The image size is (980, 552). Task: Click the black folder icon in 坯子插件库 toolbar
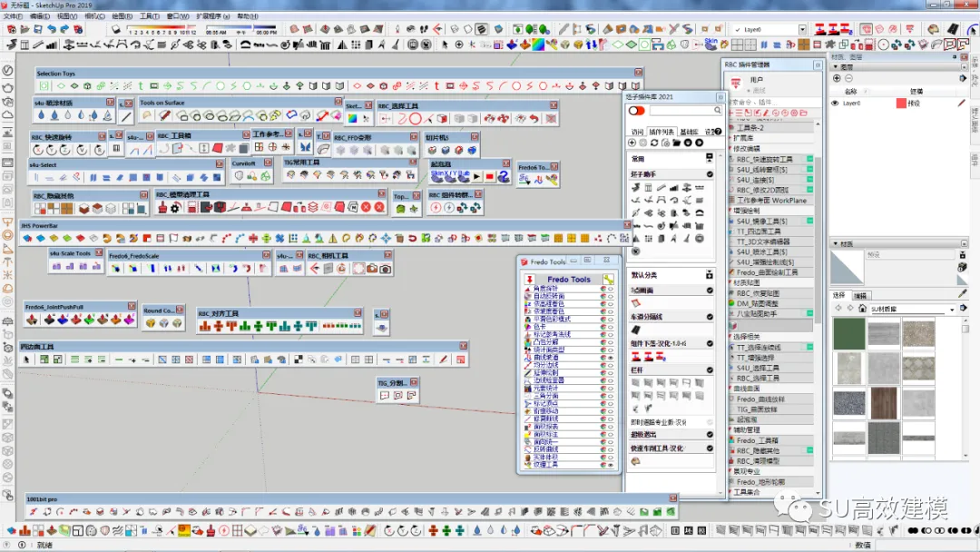point(676,143)
